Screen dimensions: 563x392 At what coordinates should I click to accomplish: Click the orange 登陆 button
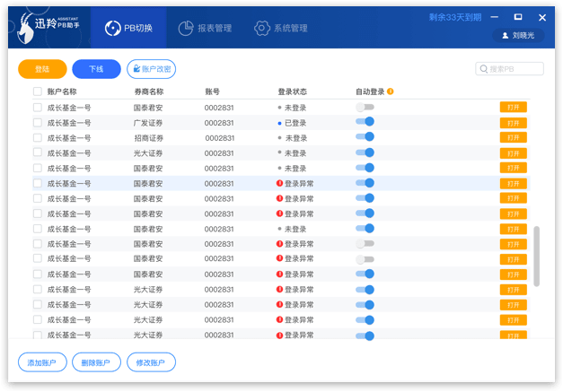pos(42,69)
